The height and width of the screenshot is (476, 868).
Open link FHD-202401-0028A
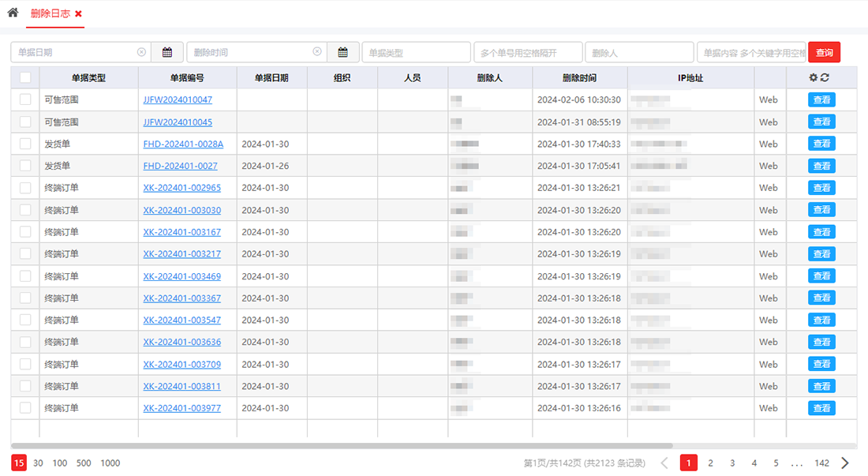tap(183, 144)
